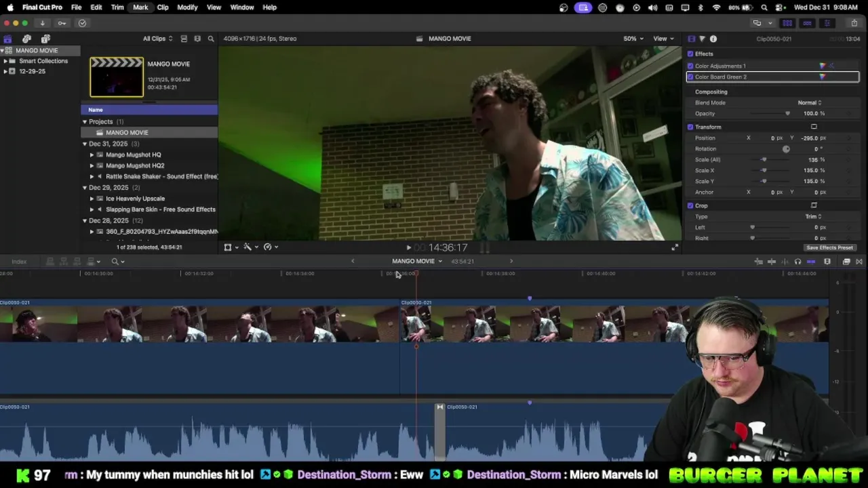Open the File menu
Viewport: 868px width, 488px height.
pos(77,7)
